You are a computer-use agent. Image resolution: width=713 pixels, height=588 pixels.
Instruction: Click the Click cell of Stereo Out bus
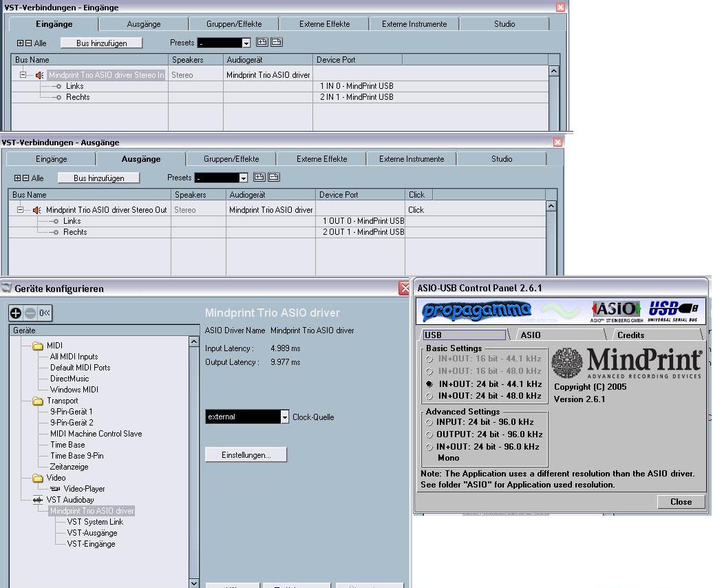click(x=416, y=210)
